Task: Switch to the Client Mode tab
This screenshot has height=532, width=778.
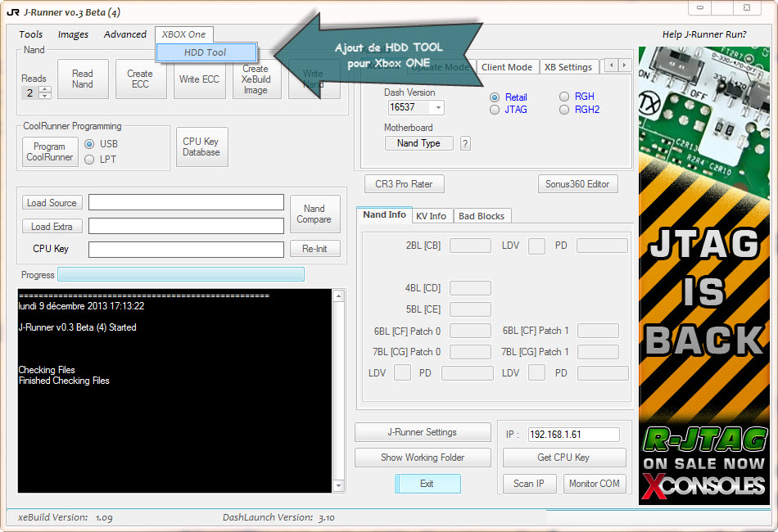Action: [507, 67]
